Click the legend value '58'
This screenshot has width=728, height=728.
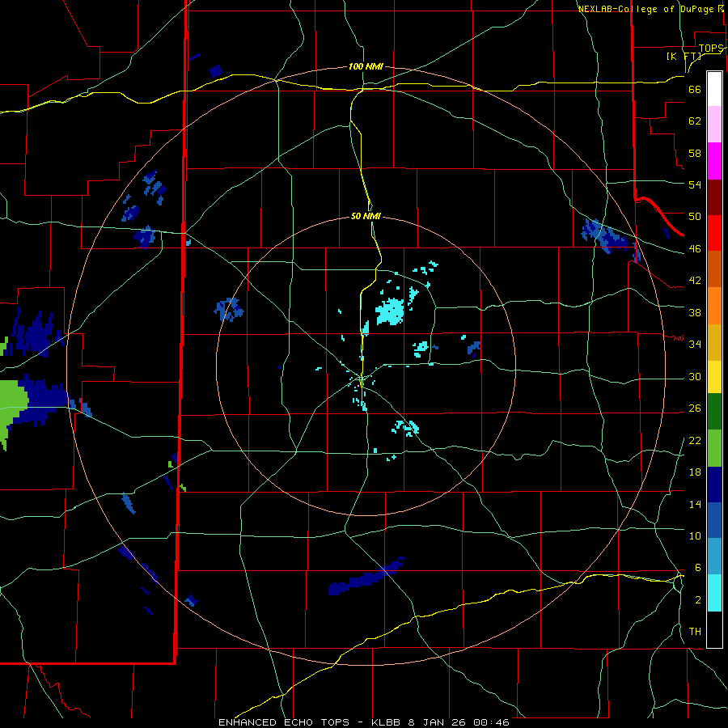pos(695,153)
